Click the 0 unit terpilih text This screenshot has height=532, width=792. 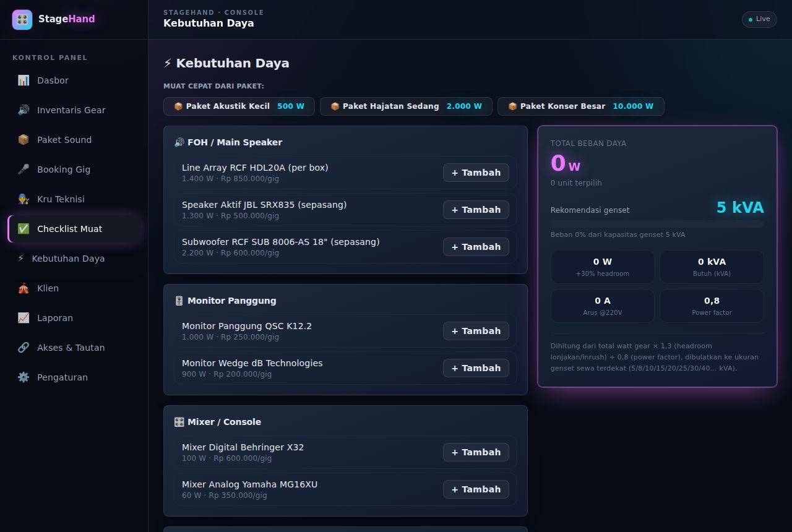coord(576,183)
